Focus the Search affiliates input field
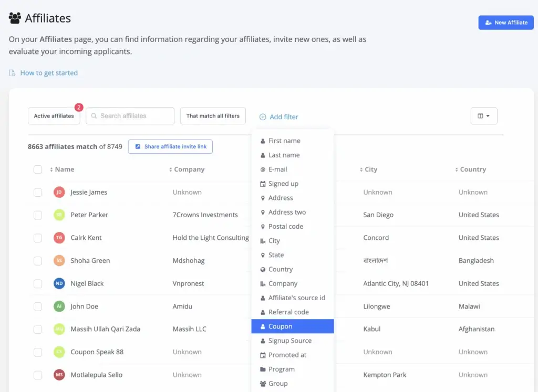Viewport: 538px width, 392px height. (134, 116)
